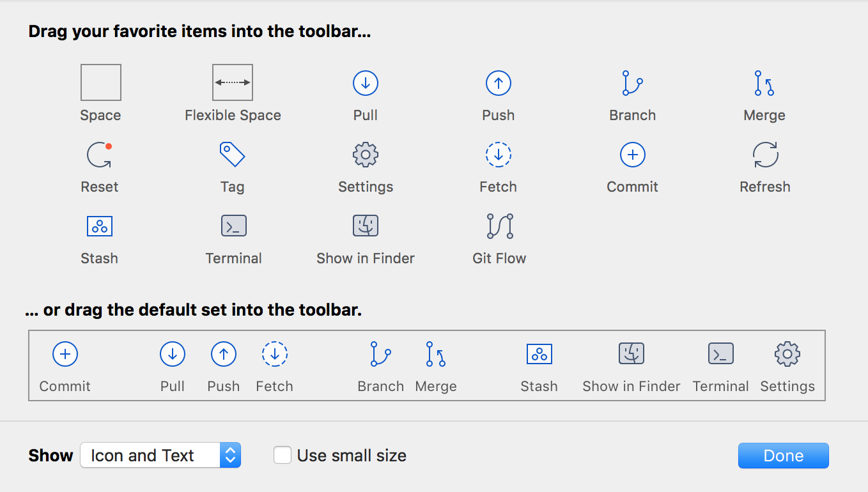Click the Tag icon
The height and width of the screenshot is (492, 868).
(x=232, y=154)
